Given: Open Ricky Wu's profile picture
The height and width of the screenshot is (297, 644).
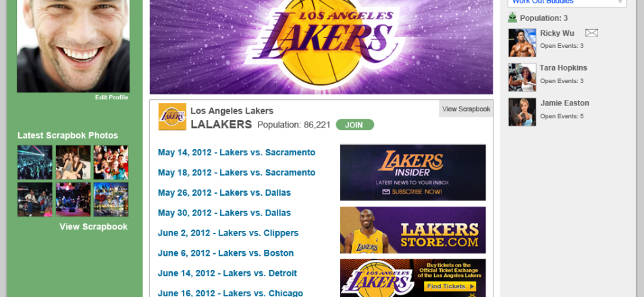Looking at the screenshot, I should tap(522, 43).
